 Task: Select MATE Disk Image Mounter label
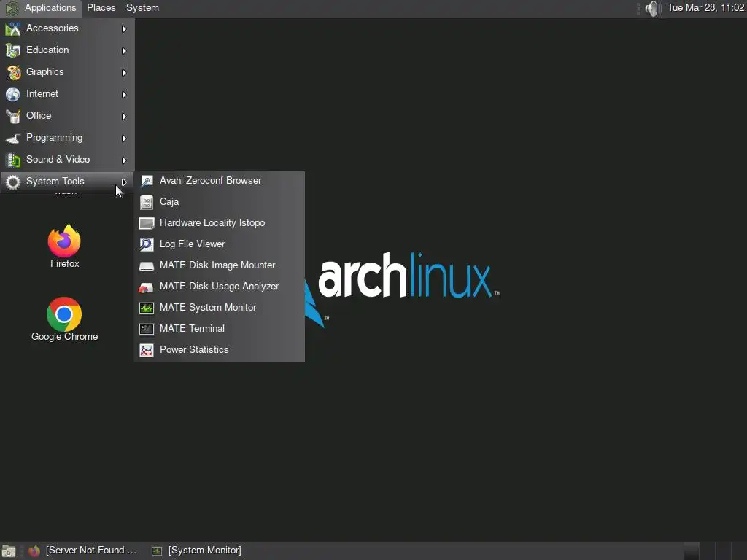pos(217,265)
